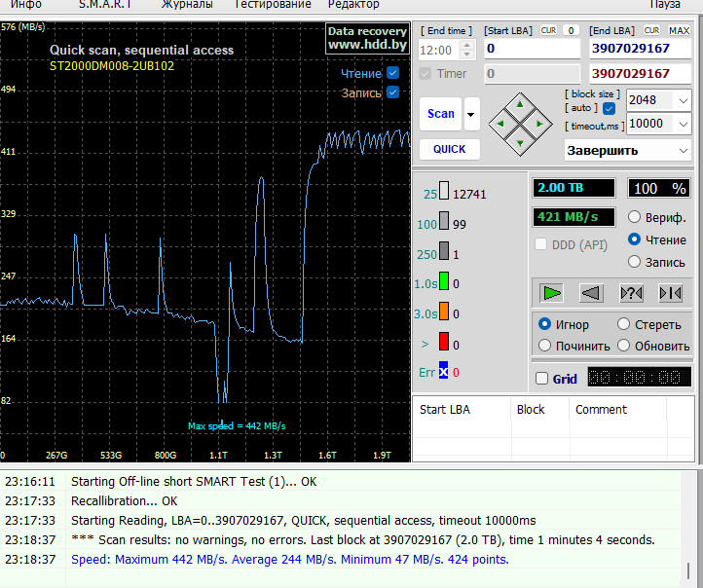Click the red slow block indicator

(x=444, y=341)
